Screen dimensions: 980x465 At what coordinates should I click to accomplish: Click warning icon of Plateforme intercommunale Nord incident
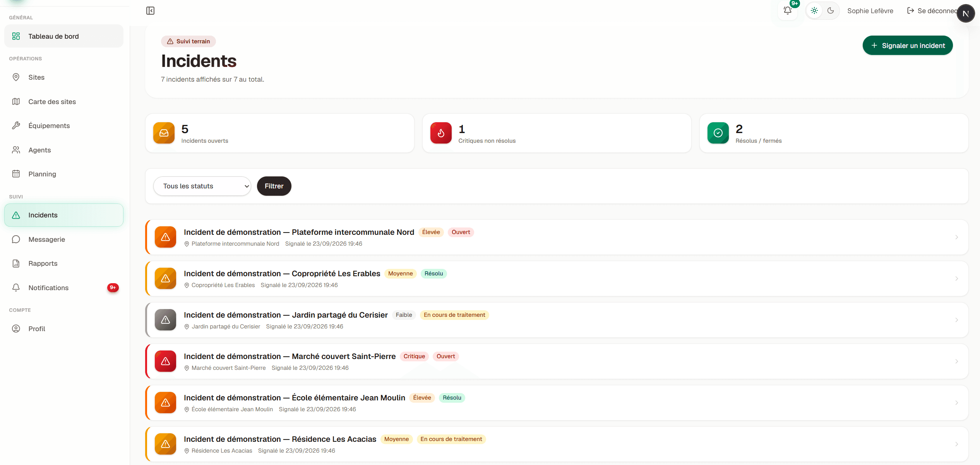(x=165, y=237)
